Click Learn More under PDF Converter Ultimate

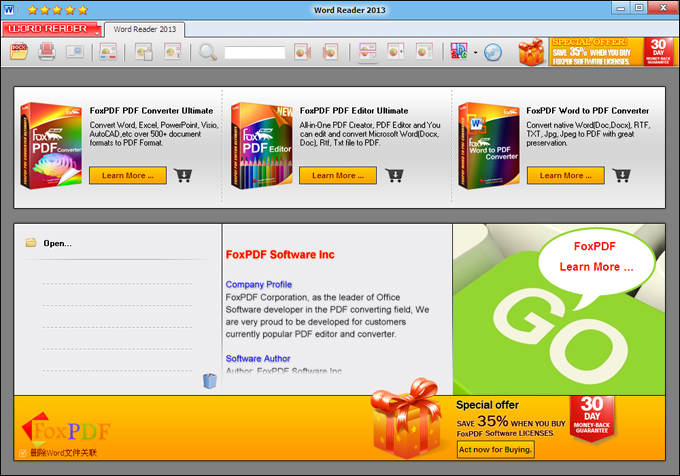click(128, 176)
